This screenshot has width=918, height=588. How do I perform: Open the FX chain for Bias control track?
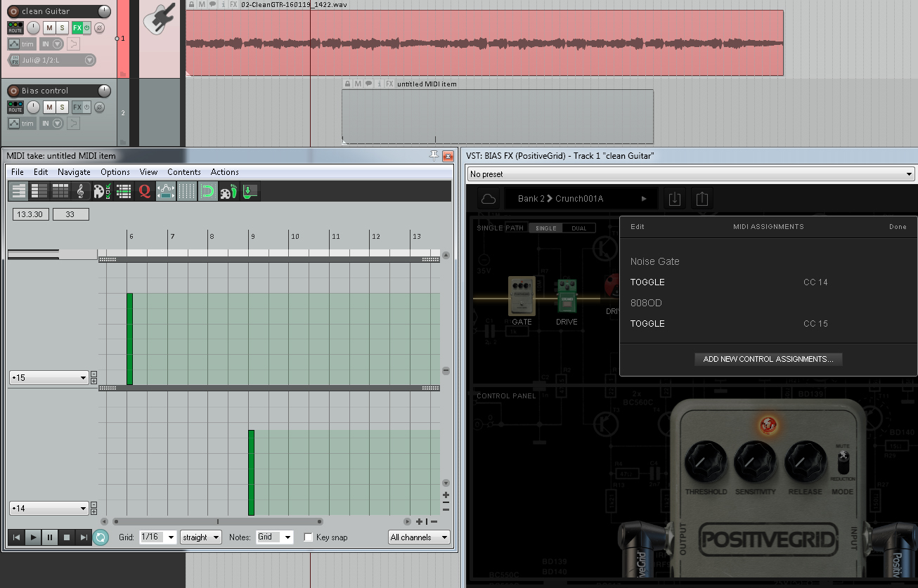click(77, 107)
